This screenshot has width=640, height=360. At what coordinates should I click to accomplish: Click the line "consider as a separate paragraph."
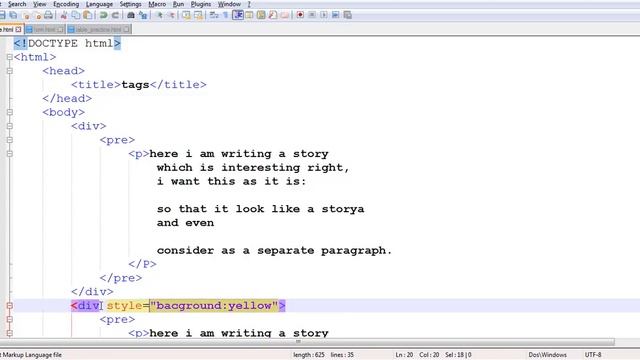[x=274, y=250]
